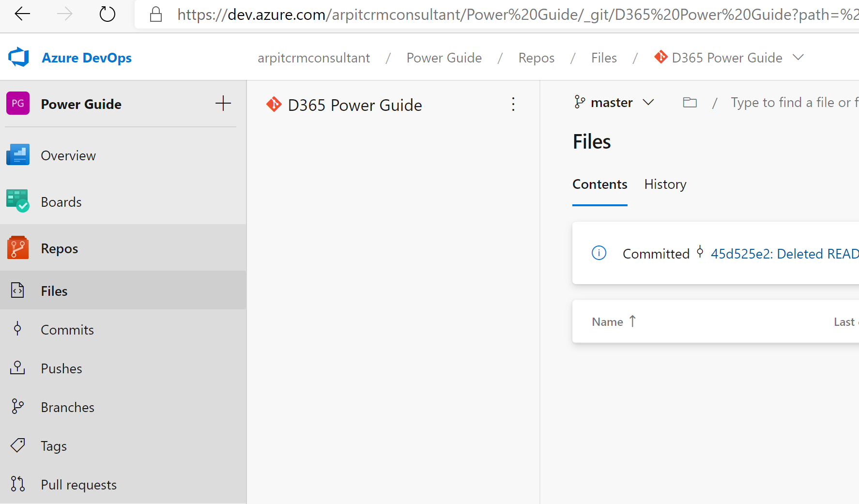Click the git icon beside D365 Power Guide tree root
The height and width of the screenshot is (504, 859).
click(274, 104)
